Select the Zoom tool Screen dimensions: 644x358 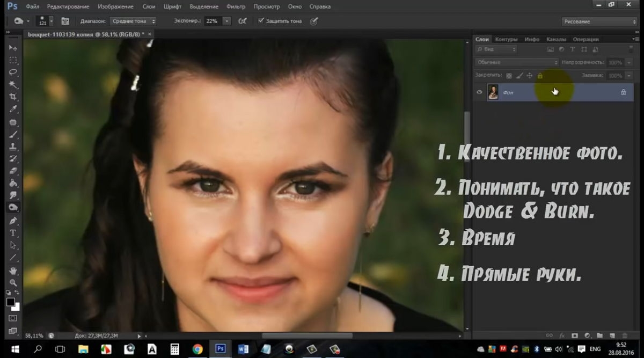(x=13, y=283)
